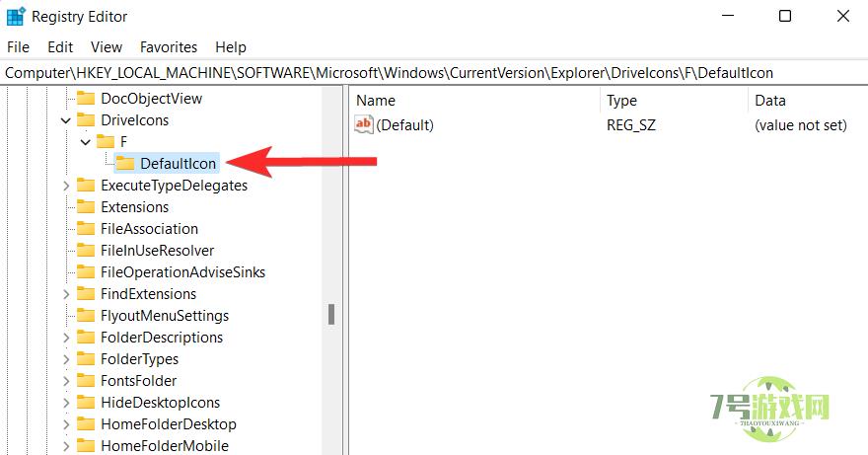
Task: Maximize the Registry Editor window
Action: 785,16
